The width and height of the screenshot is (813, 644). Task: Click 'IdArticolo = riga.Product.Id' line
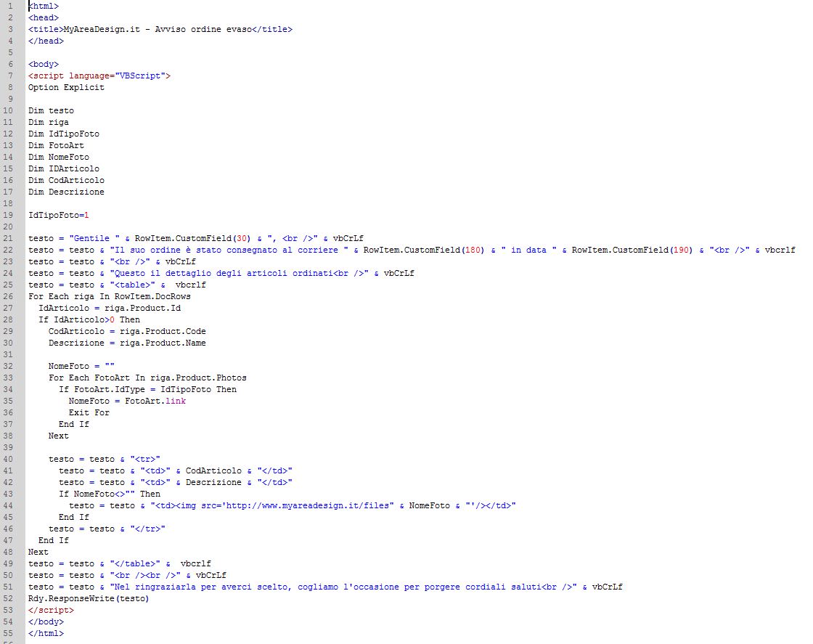tap(110, 308)
